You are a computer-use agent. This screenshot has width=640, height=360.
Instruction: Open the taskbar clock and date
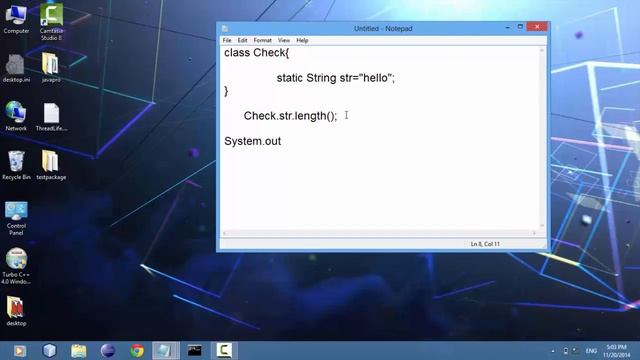point(617,351)
